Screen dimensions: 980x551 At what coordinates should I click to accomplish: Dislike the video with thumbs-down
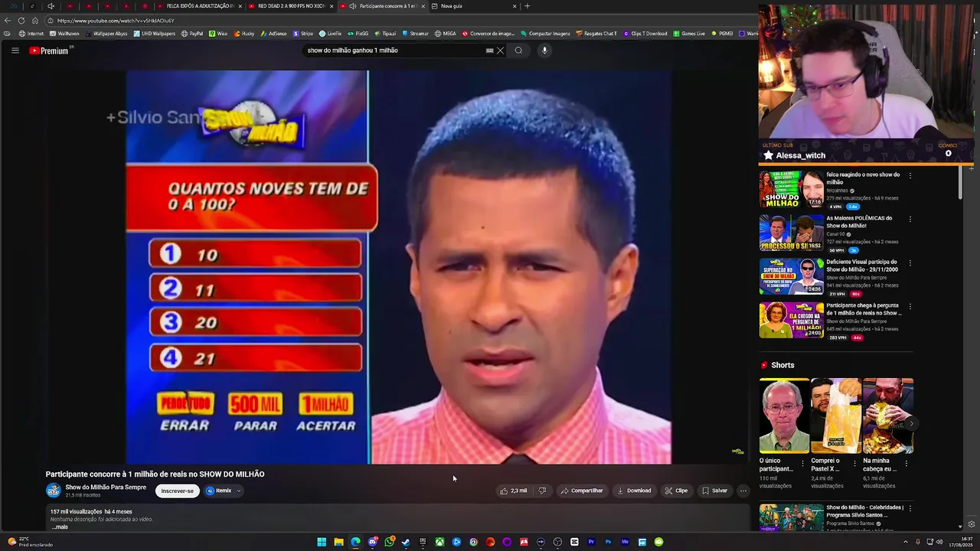click(x=542, y=491)
